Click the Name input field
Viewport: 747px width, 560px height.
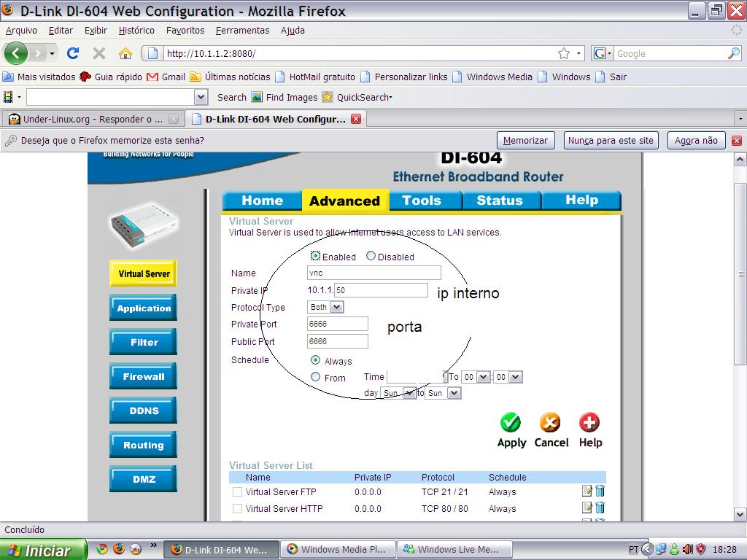coord(374,273)
